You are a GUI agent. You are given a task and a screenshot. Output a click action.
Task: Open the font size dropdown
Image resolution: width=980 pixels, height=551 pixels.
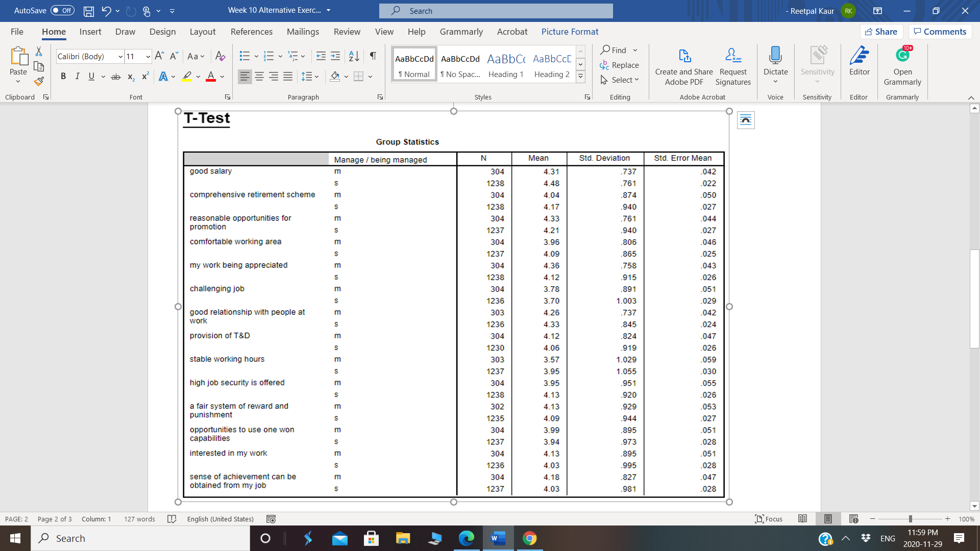(148, 57)
